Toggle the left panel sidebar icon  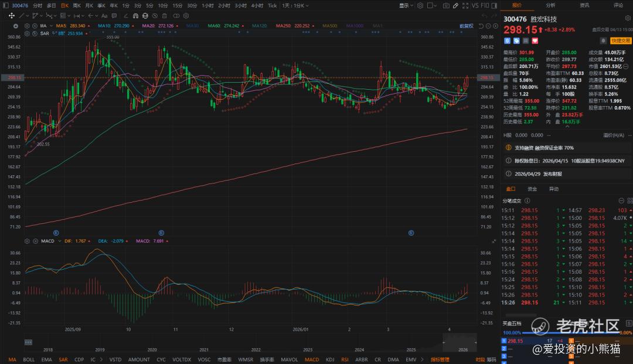tap(6, 6)
